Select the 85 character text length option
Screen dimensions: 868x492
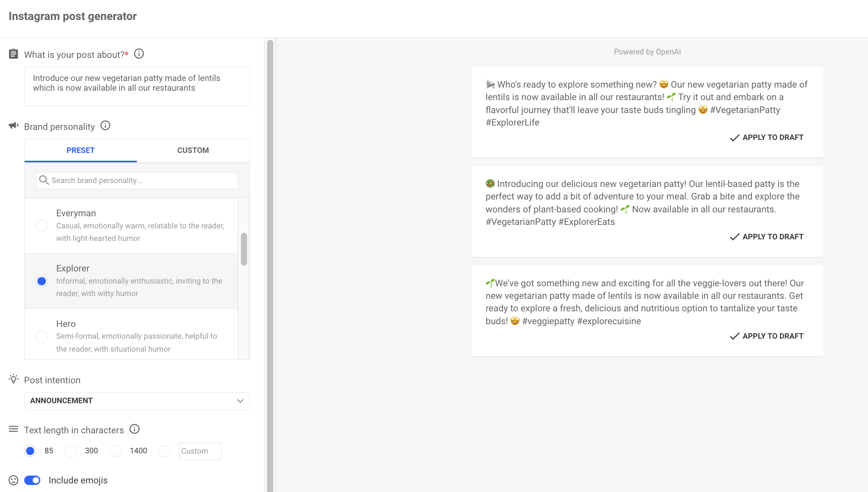[x=30, y=451]
